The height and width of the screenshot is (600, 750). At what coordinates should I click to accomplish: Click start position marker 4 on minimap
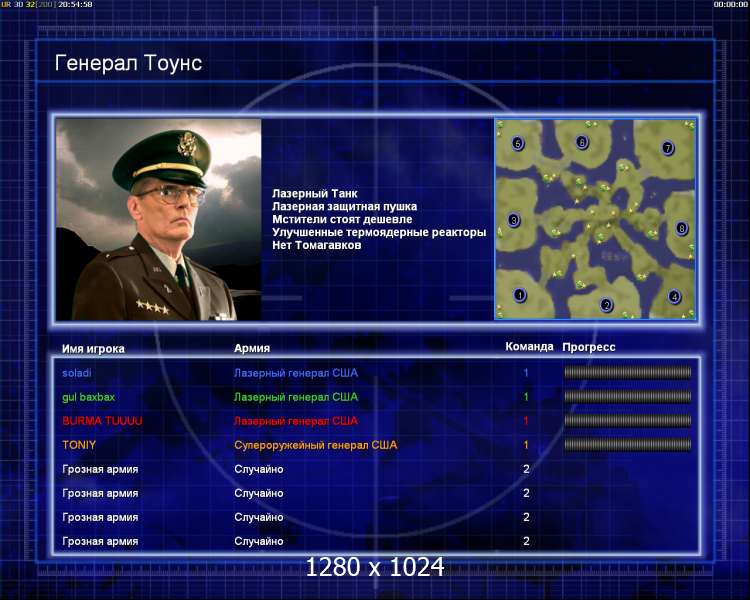pyautogui.click(x=674, y=297)
